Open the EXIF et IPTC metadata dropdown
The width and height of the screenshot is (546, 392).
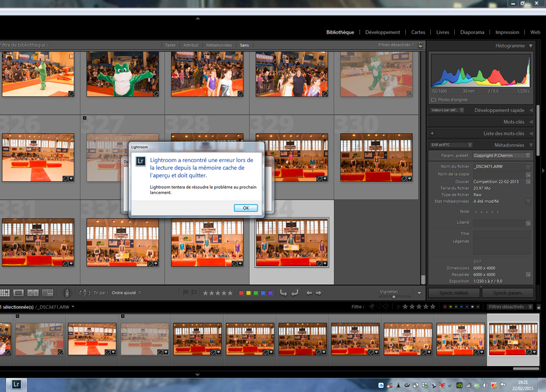point(451,145)
